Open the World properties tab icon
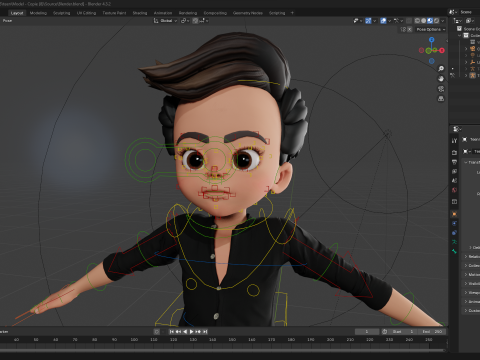 (454, 190)
